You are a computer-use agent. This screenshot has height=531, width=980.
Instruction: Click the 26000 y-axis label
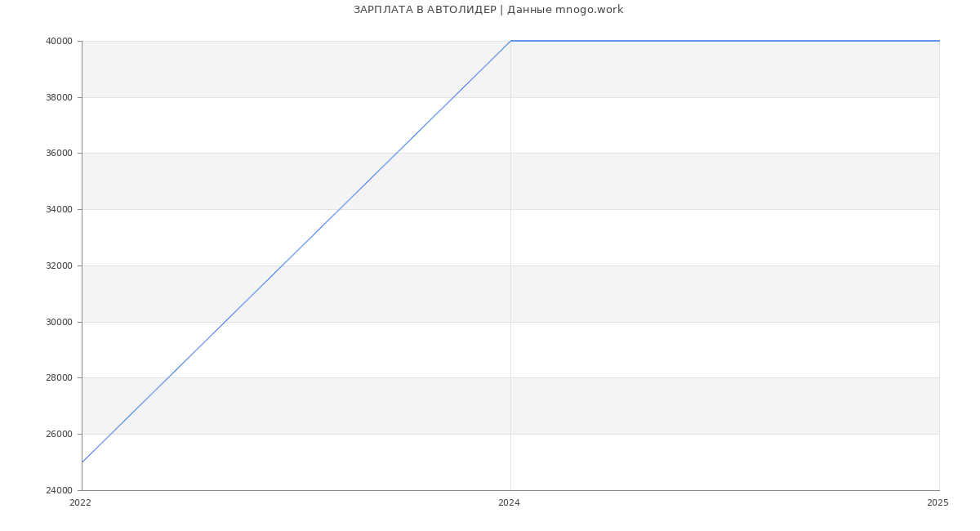pos(59,434)
